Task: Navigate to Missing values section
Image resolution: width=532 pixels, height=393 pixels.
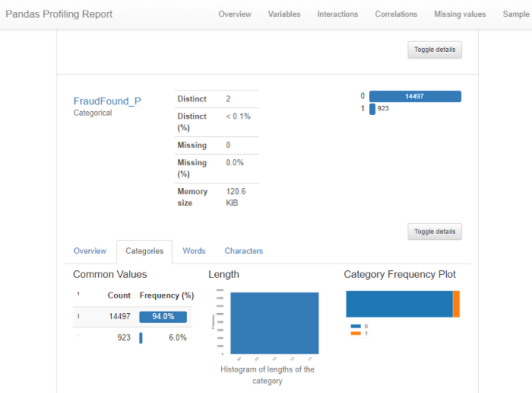Action: (x=460, y=14)
